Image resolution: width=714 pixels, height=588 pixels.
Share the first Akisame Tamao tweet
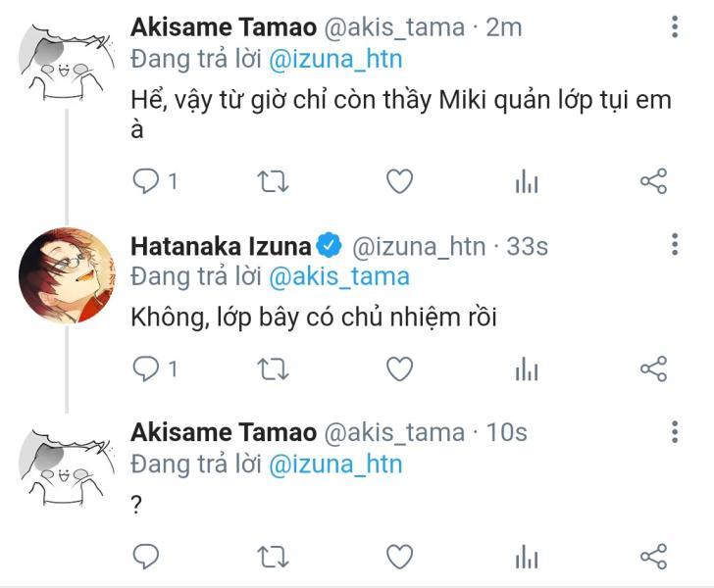click(653, 181)
